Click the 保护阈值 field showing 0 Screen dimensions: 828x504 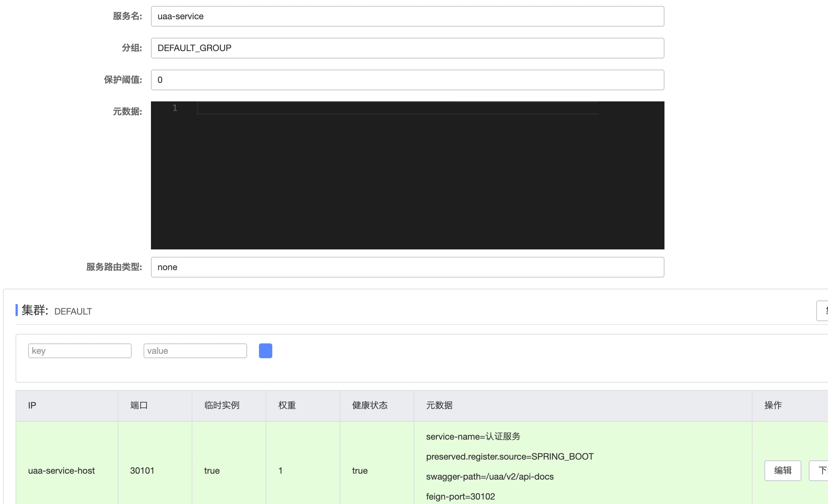tap(407, 80)
